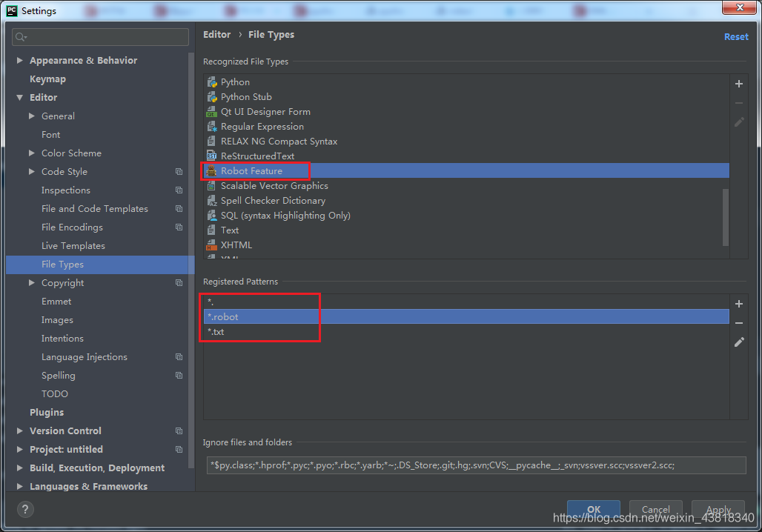Open the Images settings page
This screenshot has height=532, width=762.
(57, 320)
